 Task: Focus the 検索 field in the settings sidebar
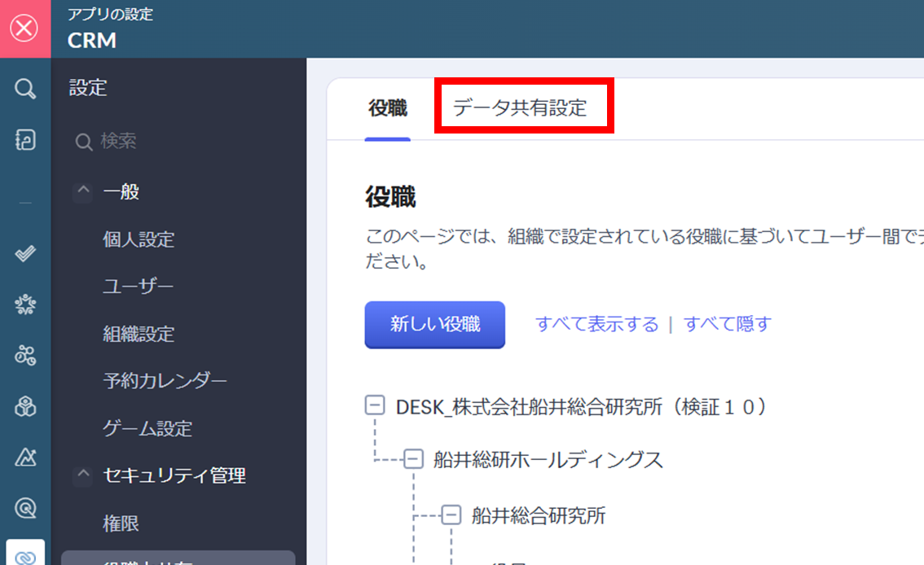click(163, 142)
